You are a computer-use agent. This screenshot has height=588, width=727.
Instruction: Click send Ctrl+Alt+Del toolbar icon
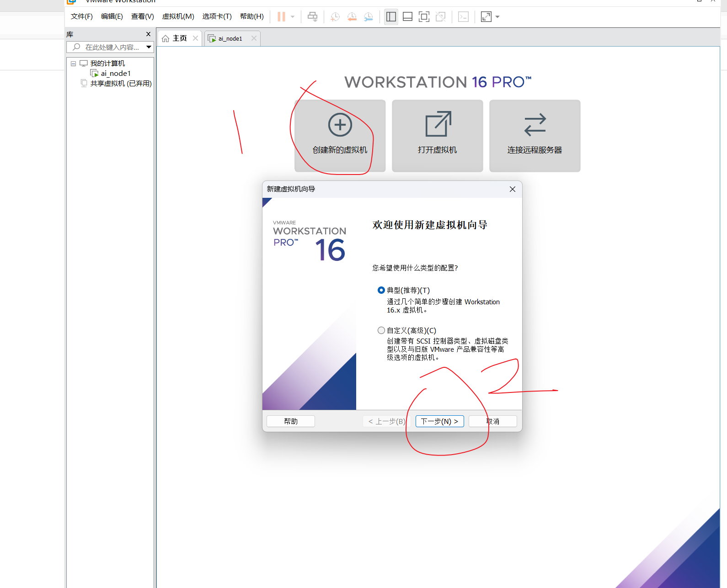click(x=313, y=17)
